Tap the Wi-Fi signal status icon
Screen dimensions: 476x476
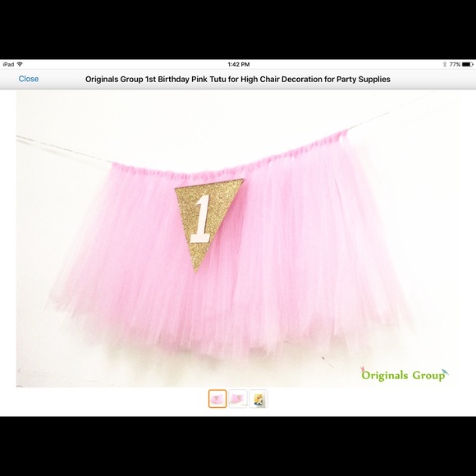(x=20, y=64)
